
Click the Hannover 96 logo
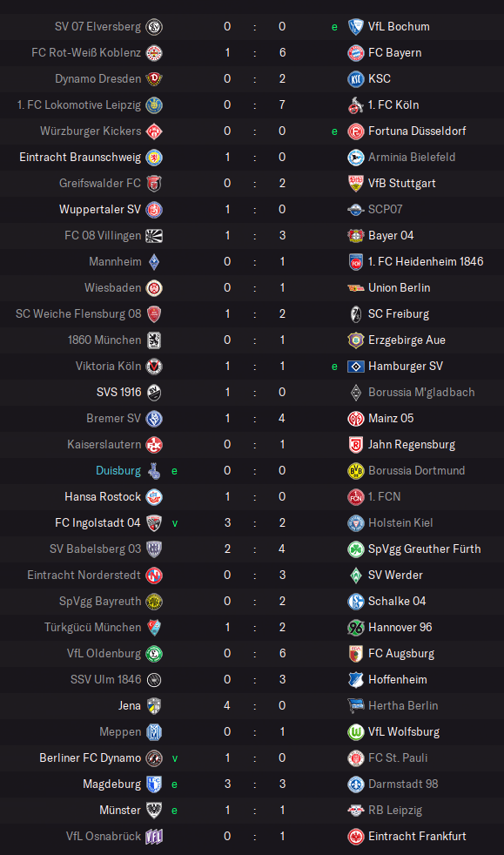(355, 627)
